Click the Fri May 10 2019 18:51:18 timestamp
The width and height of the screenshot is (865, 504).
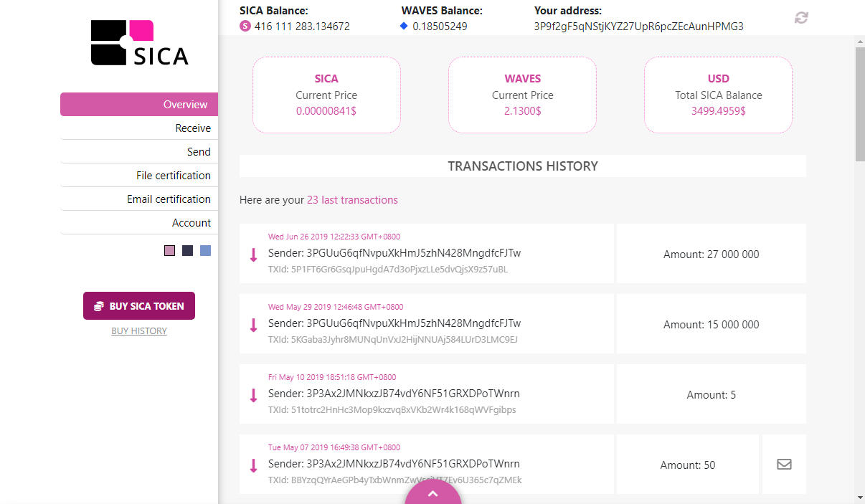pos(332,377)
